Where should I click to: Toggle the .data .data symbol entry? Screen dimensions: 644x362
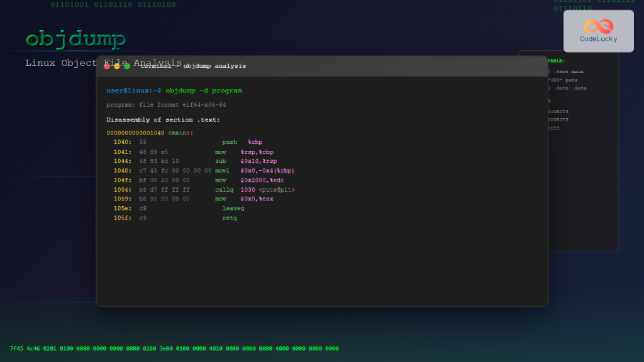pyautogui.click(x=566, y=89)
